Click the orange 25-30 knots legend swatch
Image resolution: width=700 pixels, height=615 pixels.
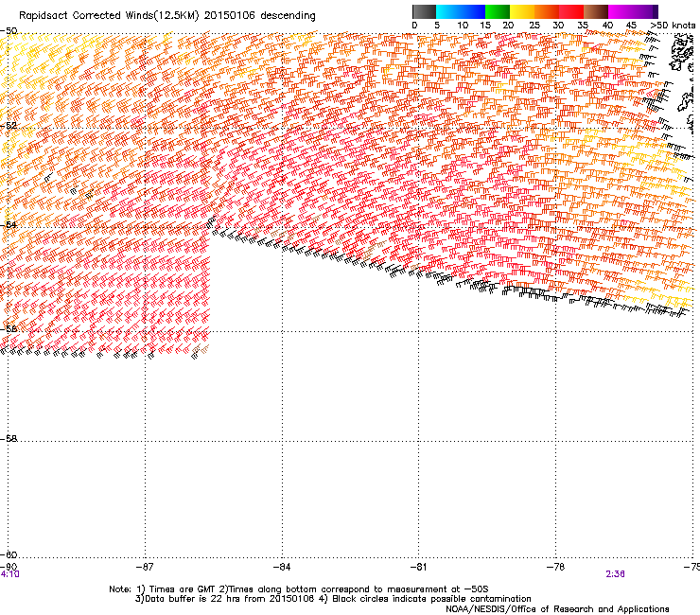click(547, 11)
